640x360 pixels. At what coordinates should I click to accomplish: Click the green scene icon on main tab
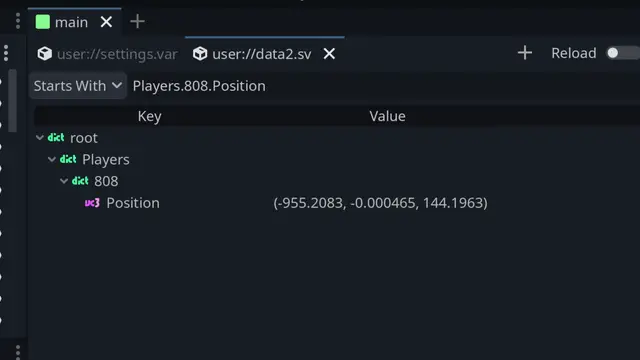(x=42, y=22)
